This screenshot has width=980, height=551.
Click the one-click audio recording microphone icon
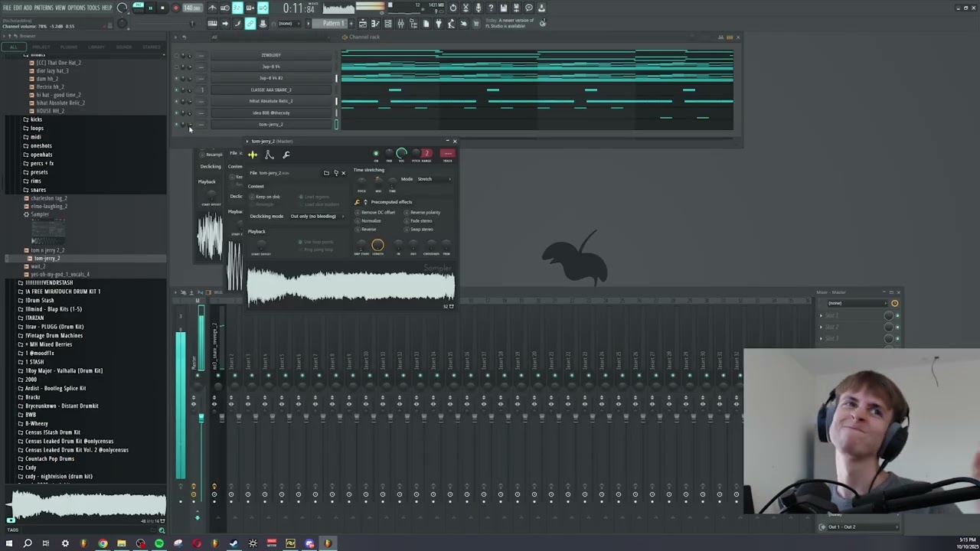click(x=479, y=8)
